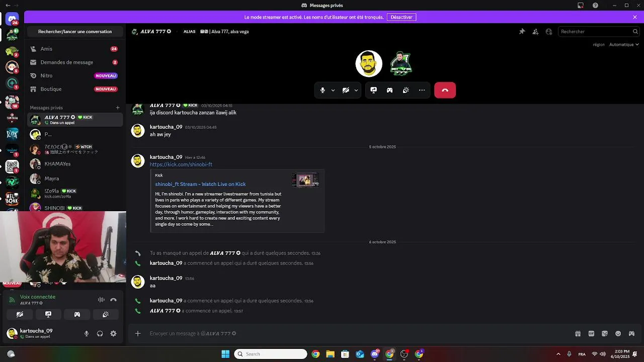Mute microphone in the call control bar

(323, 90)
